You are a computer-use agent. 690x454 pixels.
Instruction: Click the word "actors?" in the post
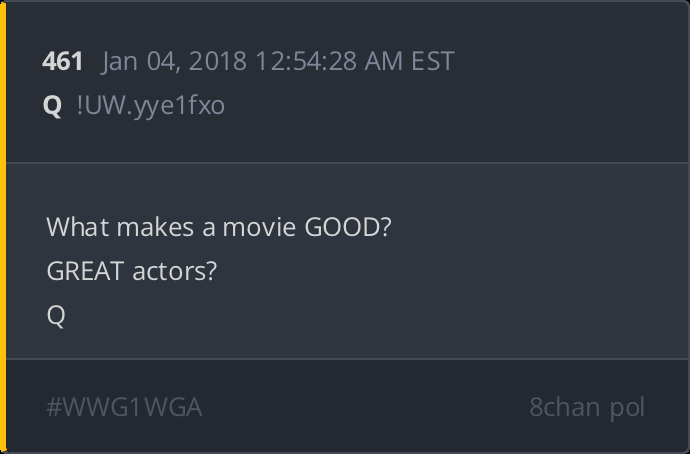[175, 271]
